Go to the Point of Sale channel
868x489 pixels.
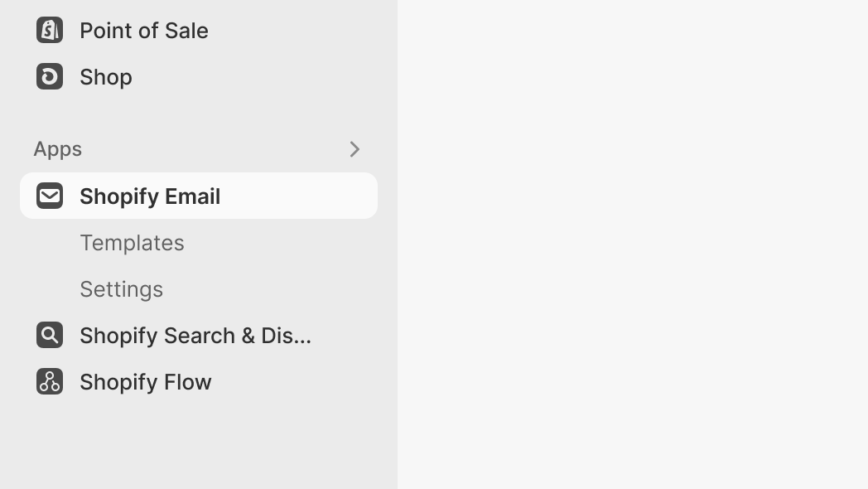point(144,31)
